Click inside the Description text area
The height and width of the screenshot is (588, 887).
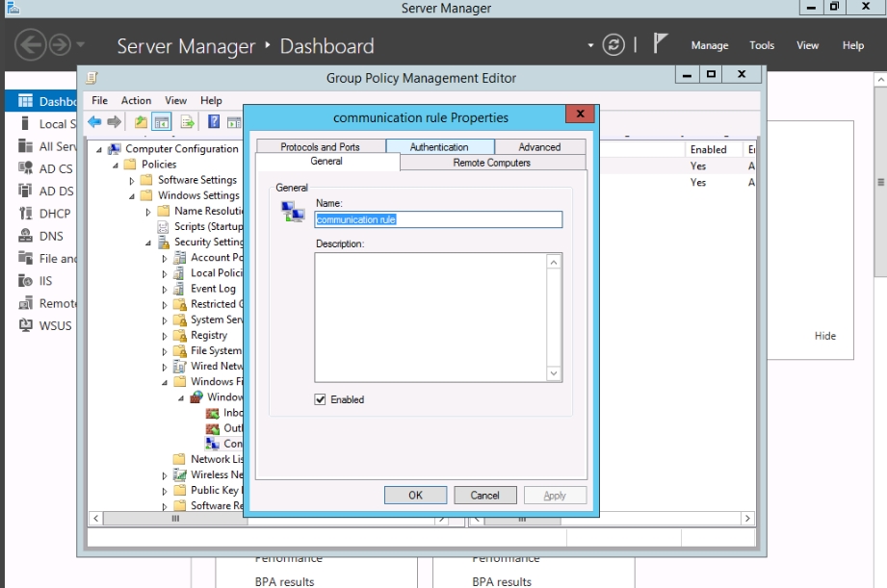pos(431,318)
